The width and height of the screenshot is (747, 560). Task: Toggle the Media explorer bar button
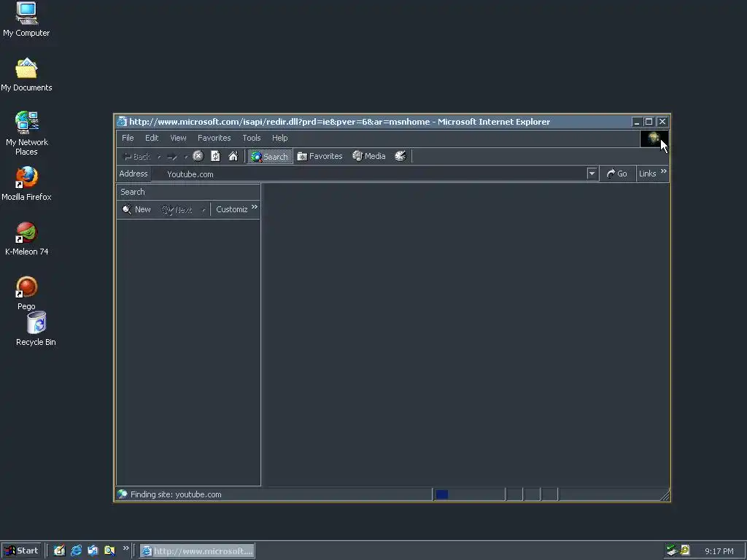tap(368, 156)
